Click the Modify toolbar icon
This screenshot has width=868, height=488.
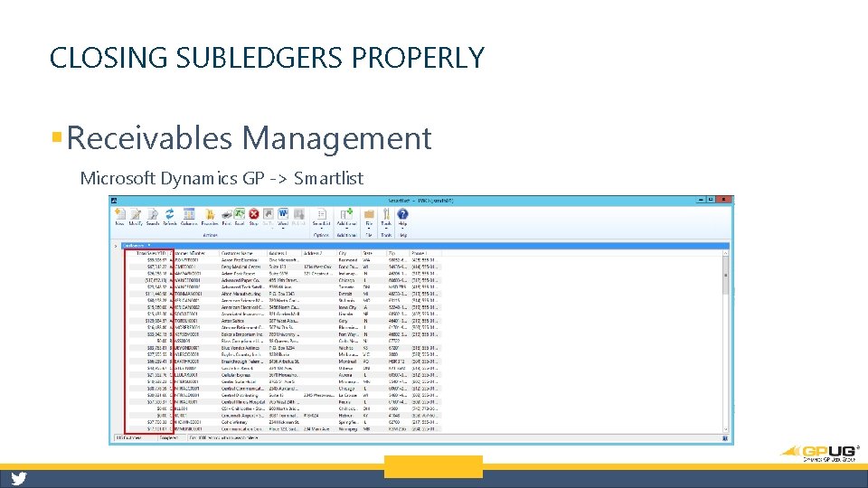(x=136, y=215)
